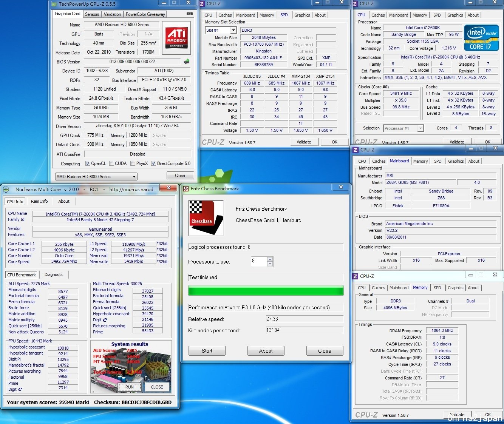This screenshot has height=424, width=504.
Task: Click the green Fritz benchmark progress bar
Action: (266, 291)
